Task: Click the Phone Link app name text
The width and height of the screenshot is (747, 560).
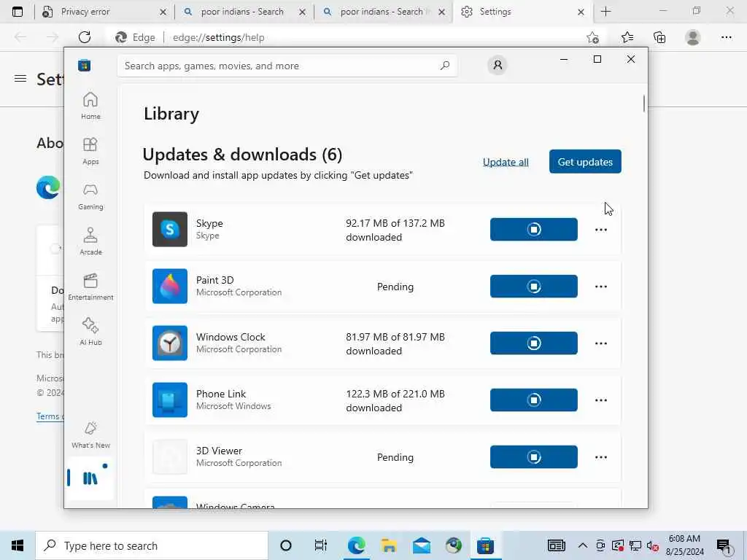Action: click(x=221, y=394)
